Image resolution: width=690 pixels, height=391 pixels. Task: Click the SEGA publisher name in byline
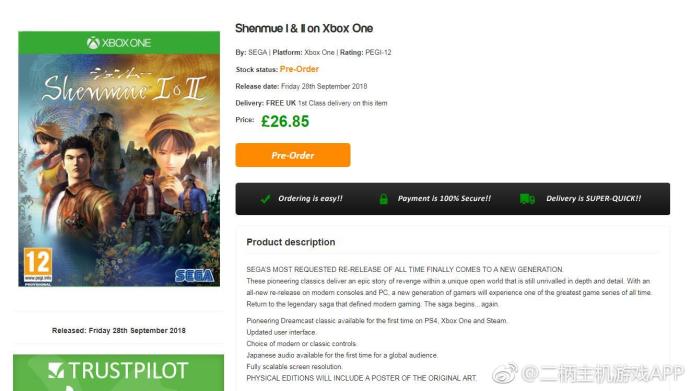(x=257, y=52)
